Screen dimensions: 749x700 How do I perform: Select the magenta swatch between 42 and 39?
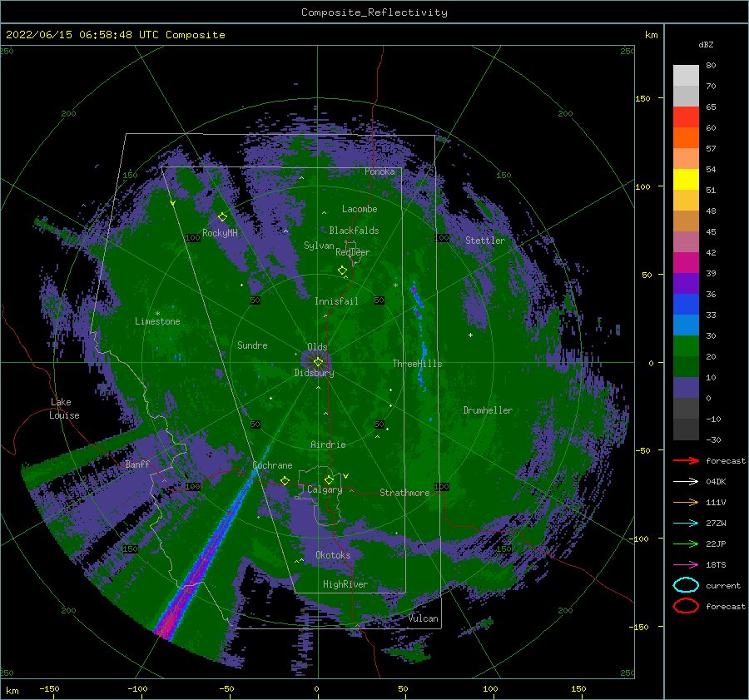point(686,263)
